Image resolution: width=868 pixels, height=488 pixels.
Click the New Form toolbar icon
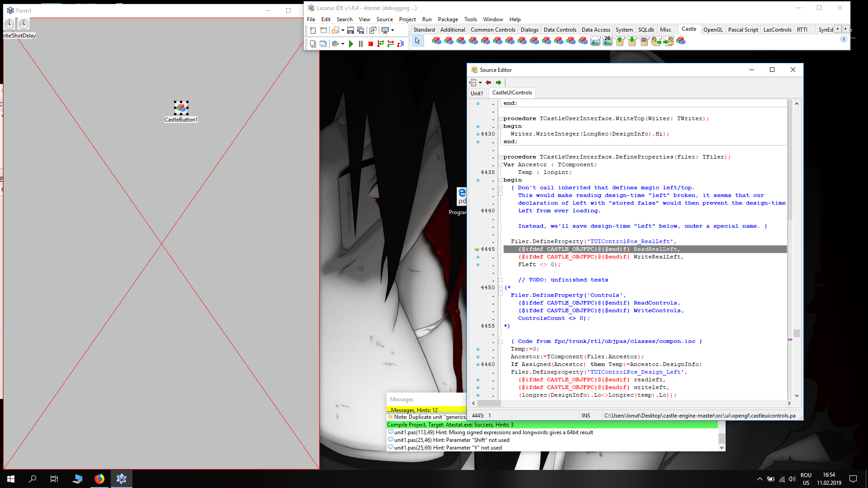click(x=323, y=30)
